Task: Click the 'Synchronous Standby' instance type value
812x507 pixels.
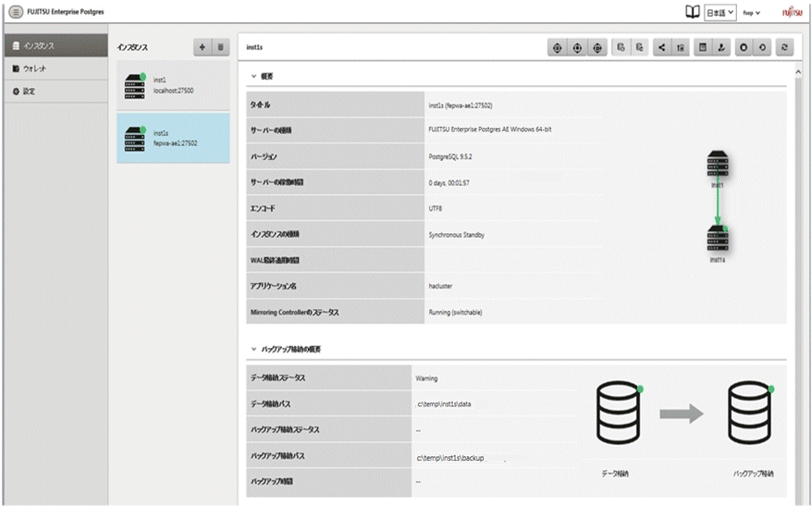Action: point(456,235)
